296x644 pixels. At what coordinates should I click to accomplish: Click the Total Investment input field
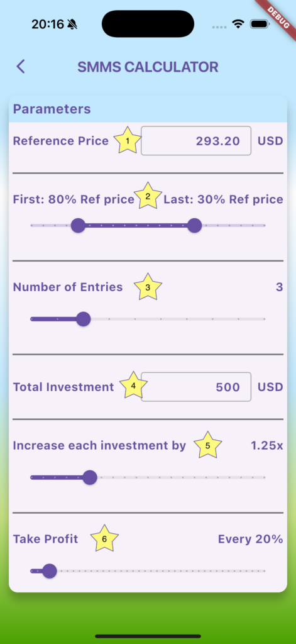[196, 387]
